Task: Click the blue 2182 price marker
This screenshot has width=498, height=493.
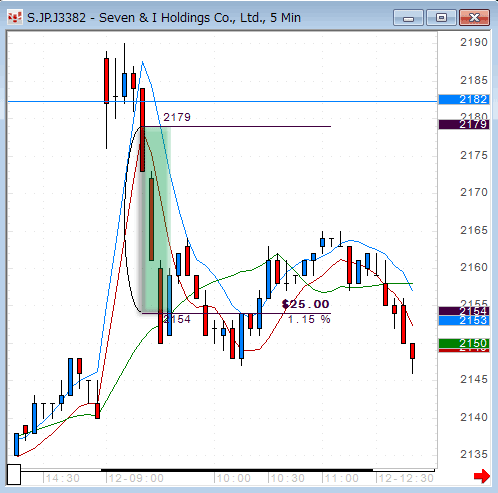Action: (x=464, y=99)
